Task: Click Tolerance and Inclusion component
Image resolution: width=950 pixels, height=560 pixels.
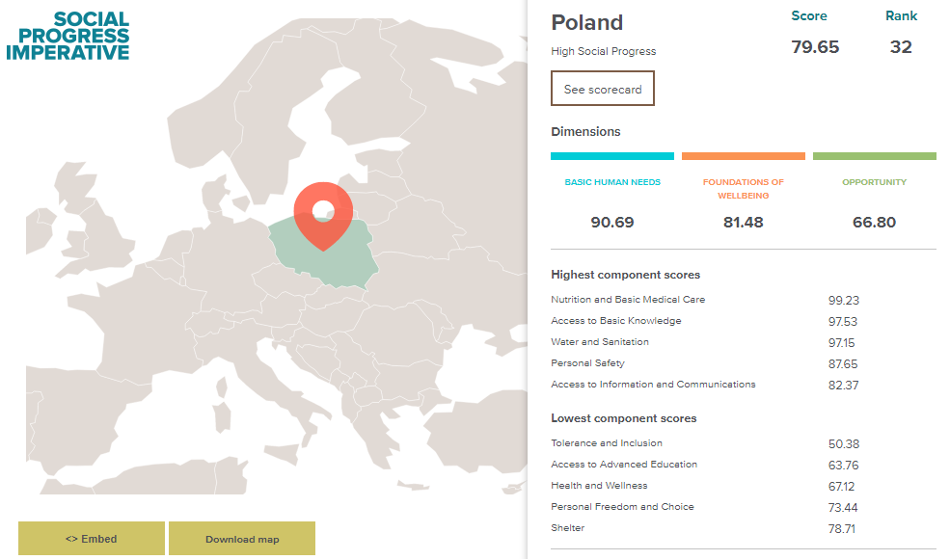Action: click(607, 443)
